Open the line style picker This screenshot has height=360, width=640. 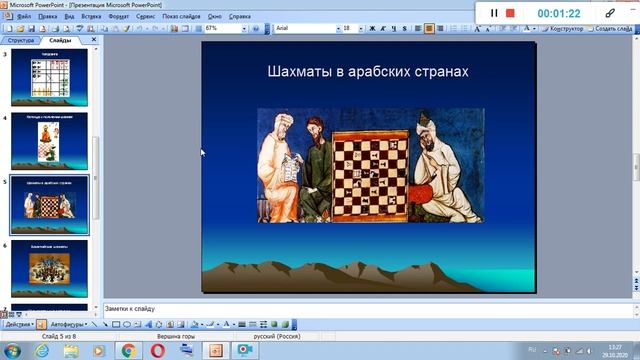242,324
